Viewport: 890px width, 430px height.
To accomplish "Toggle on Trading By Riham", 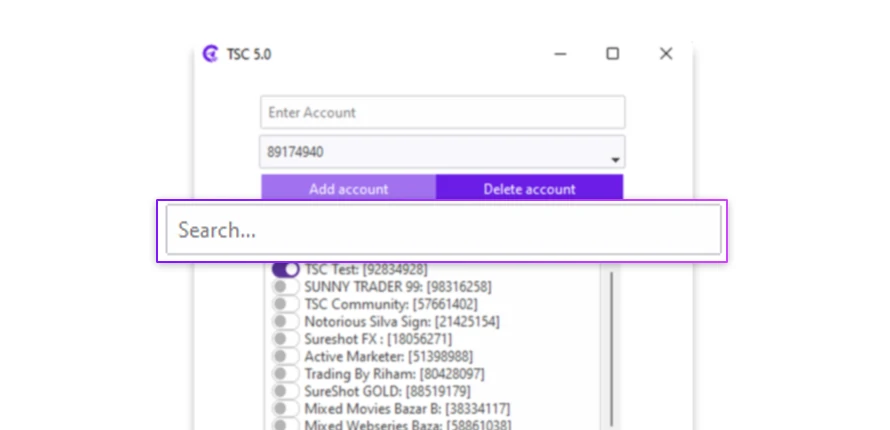I will (x=286, y=374).
